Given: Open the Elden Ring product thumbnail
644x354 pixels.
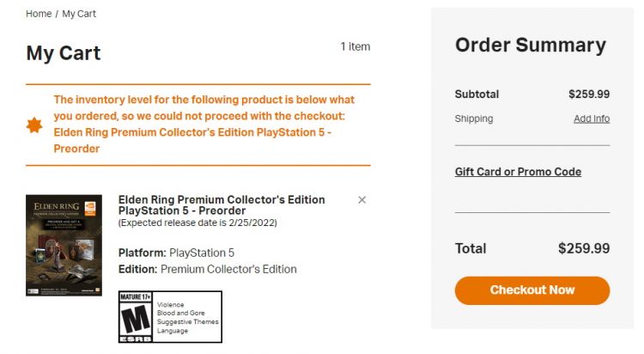Looking at the screenshot, I should tap(64, 245).
